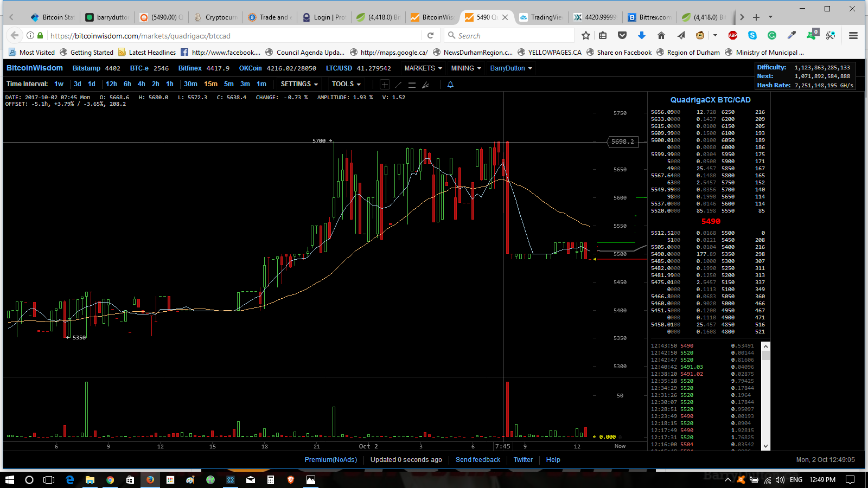Viewport: 868px width, 488px height.
Task: Close the active 5490 Quadriga tab
Action: coord(505,17)
